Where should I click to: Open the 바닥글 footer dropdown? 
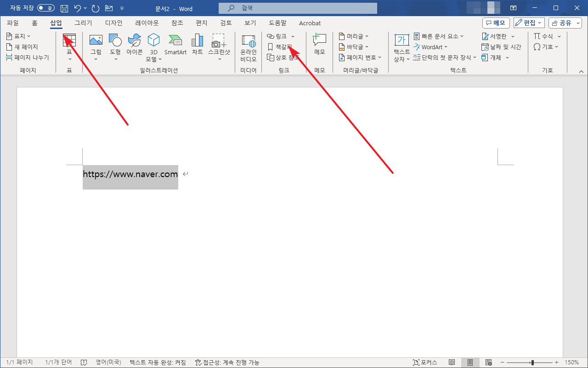coord(354,47)
